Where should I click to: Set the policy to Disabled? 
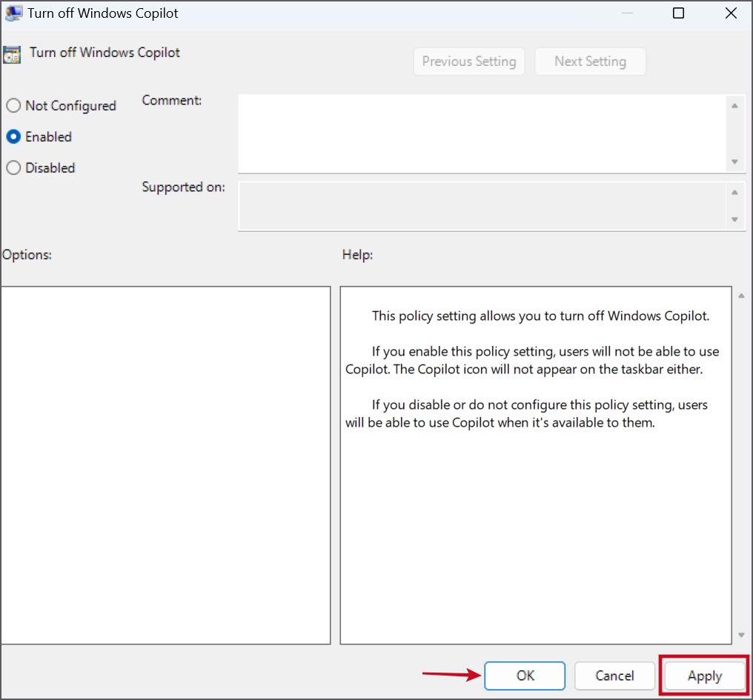coord(13,168)
